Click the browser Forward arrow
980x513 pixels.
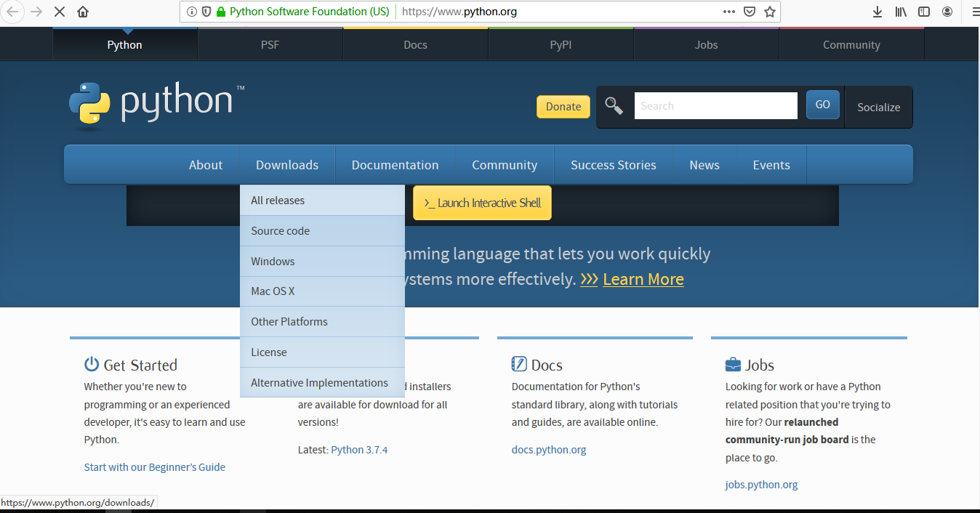pos(36,12)
